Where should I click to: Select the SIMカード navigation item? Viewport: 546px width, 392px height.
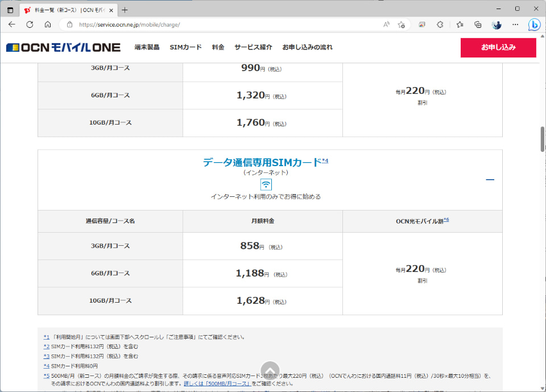[x=185, y=47]
